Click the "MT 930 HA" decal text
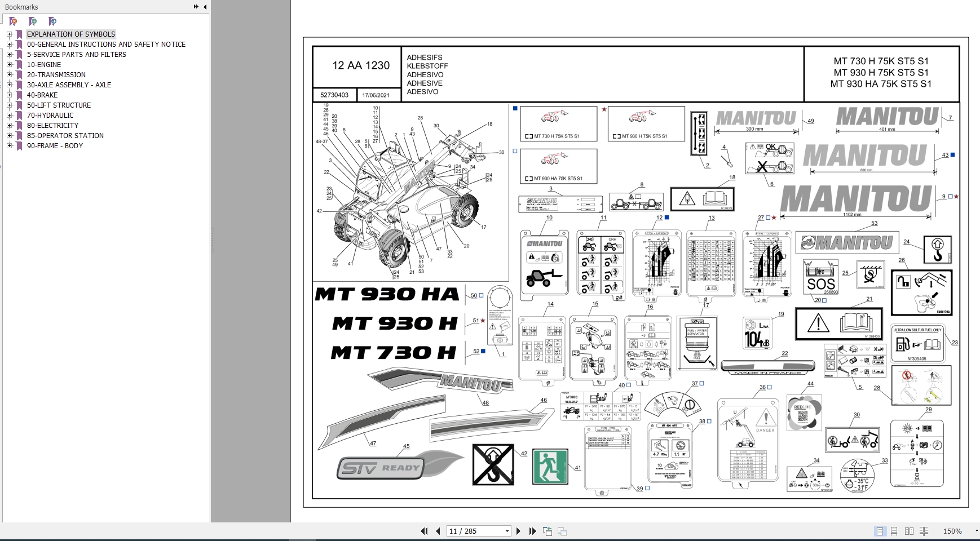 click(x=387, y=294)
